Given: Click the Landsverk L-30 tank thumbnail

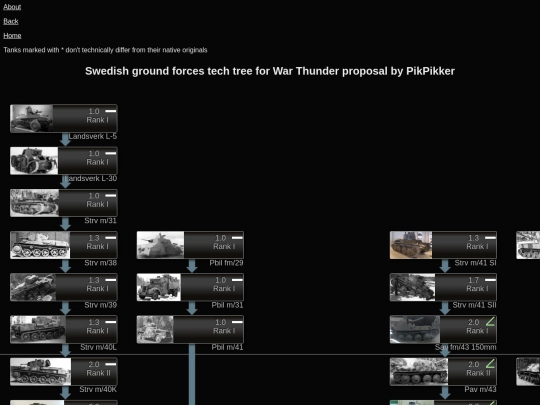Looking at the screenshot, I should (34, 161).
